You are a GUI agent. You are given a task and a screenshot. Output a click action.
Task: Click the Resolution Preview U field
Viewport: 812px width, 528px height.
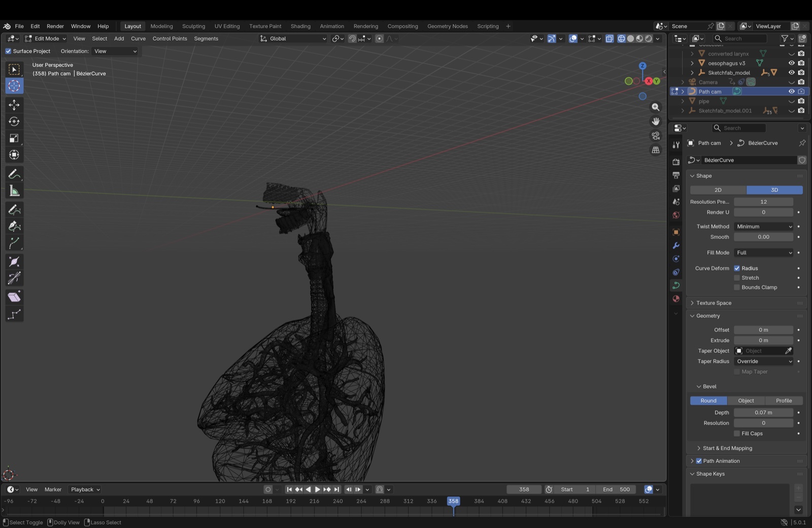[x=763, y=202]
